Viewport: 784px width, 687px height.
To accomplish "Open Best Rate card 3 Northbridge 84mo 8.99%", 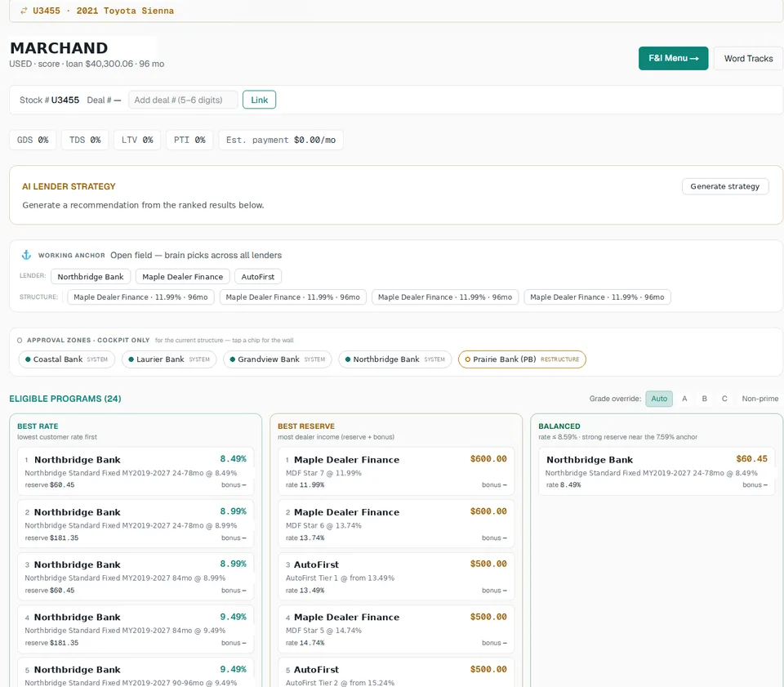I will tap(136, 577).
